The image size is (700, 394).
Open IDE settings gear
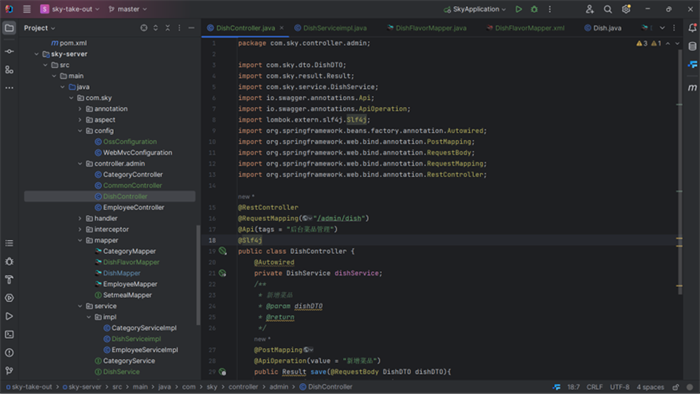626,9
